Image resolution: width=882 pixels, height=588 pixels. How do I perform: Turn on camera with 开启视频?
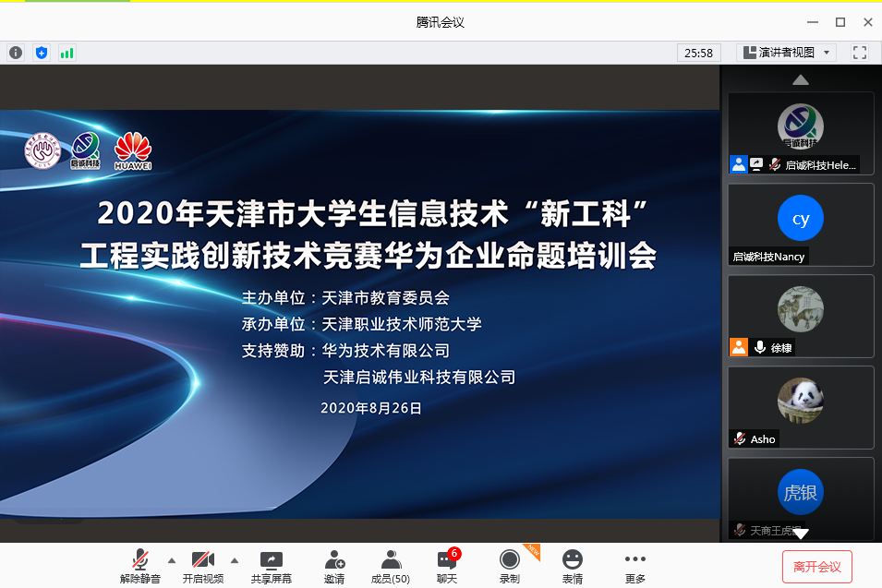(203, 567)
